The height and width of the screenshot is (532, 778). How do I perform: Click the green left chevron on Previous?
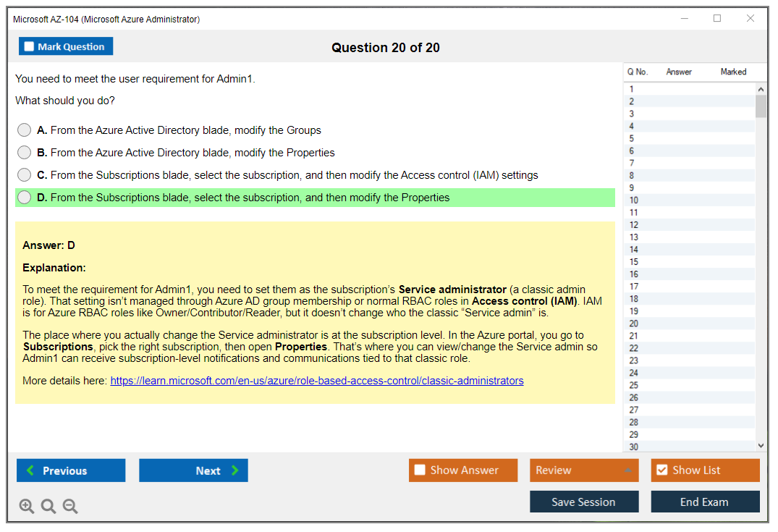30,470
